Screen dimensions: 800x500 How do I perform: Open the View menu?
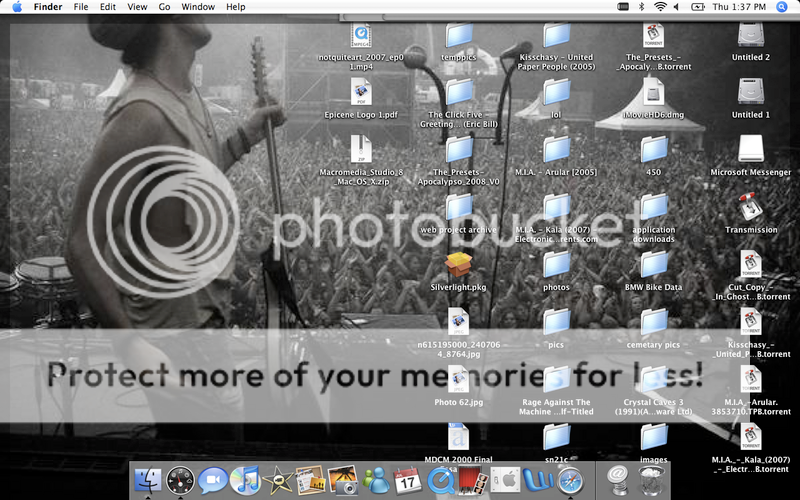(x=137, y=7)
